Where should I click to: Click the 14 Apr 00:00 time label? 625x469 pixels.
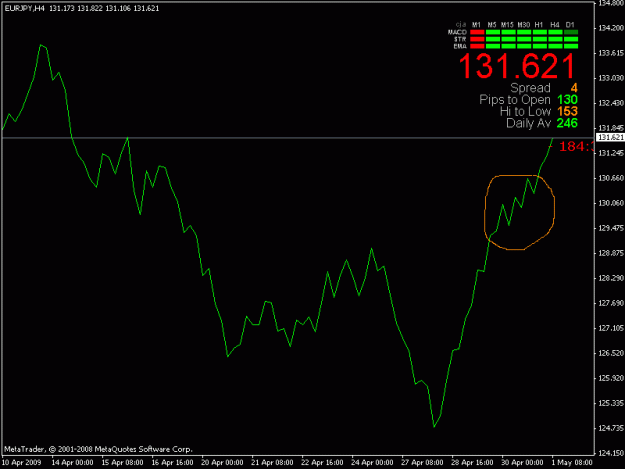point(73,463)
